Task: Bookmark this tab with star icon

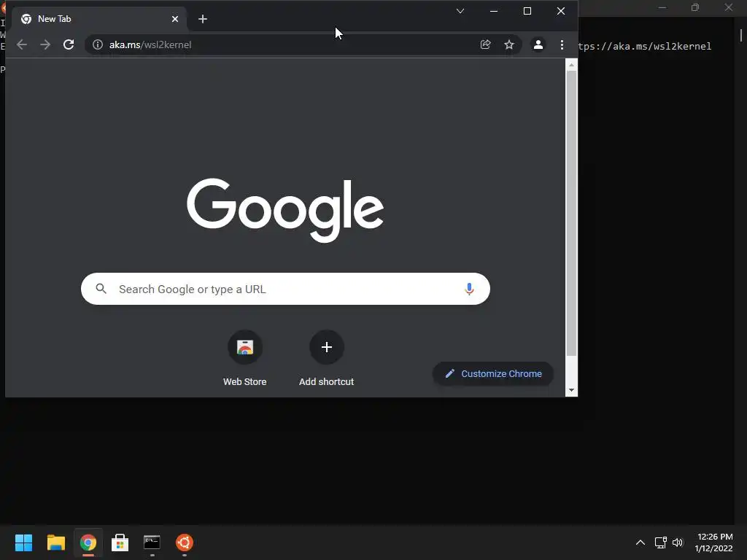Action: click(509, 44)
